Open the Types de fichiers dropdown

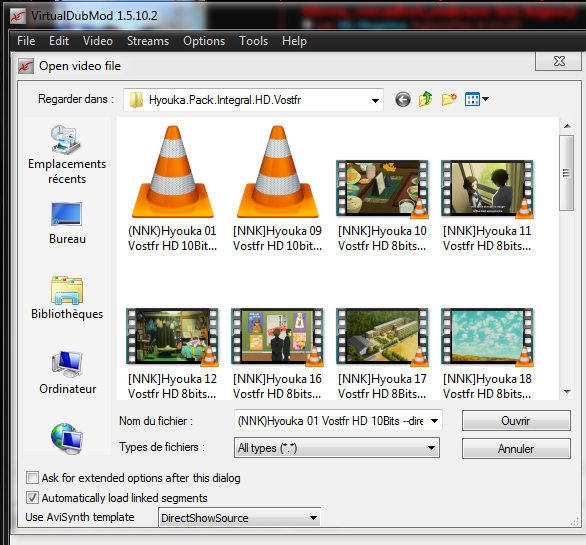point(337,448)
